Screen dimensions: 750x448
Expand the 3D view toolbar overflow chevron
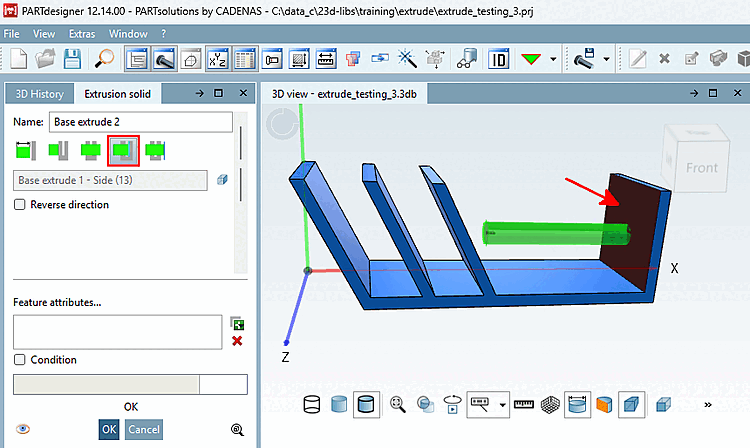point(708,404)
